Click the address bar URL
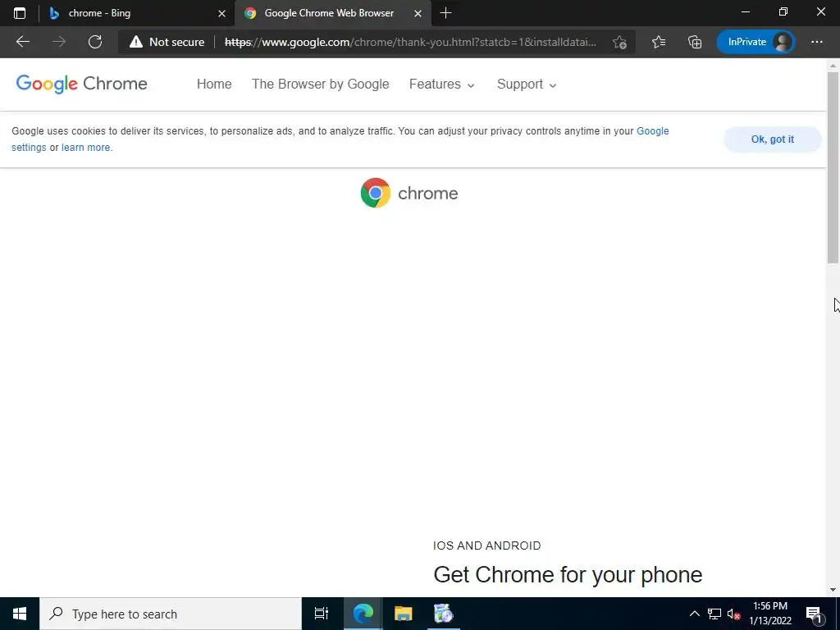The image size is (840, 630). click(x=410, y=42)
